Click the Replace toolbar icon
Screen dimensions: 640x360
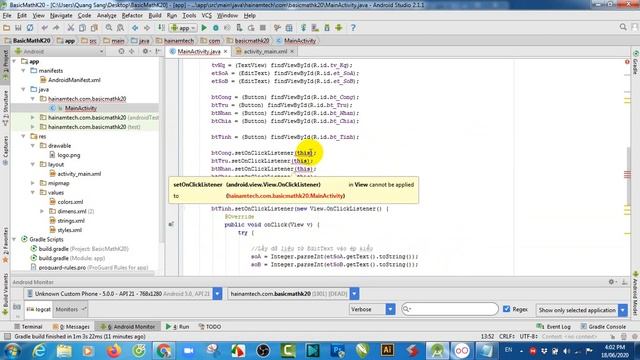120,28
